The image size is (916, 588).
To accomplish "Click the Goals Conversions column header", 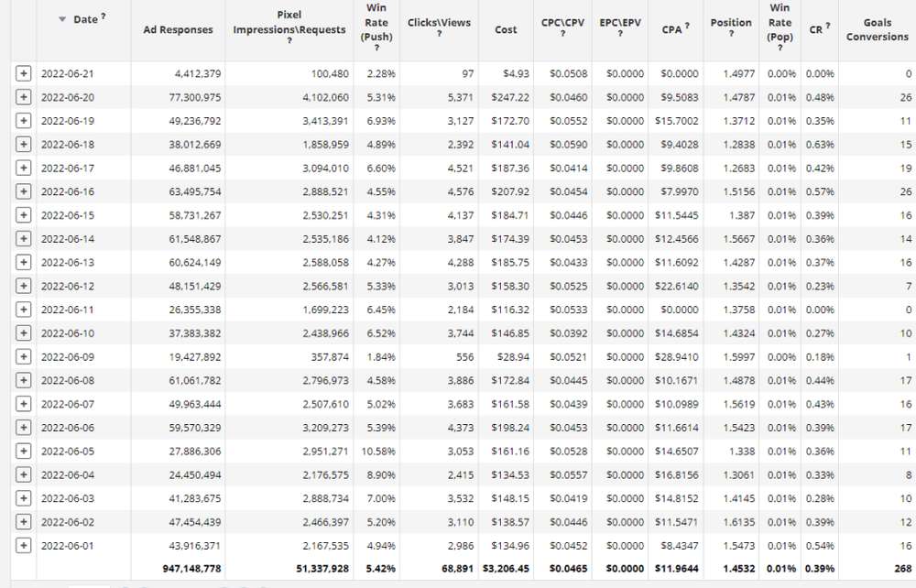I will [877, 29].
